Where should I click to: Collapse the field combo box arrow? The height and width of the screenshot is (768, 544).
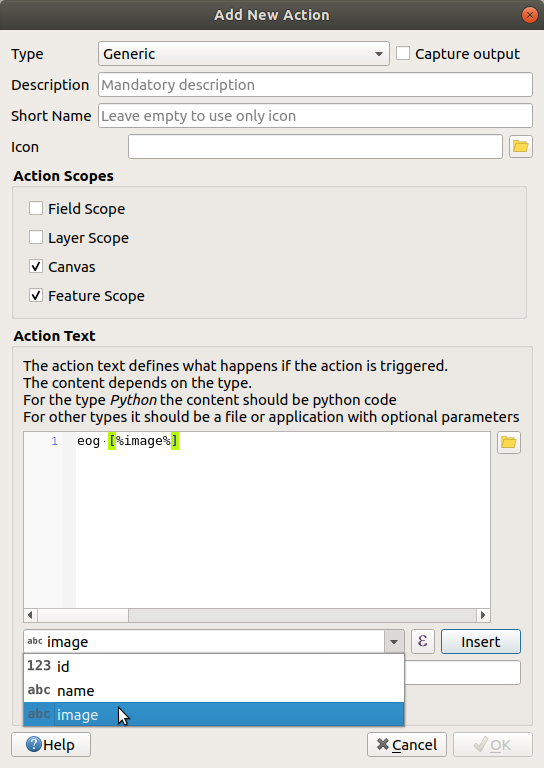[x=394, y=642]
